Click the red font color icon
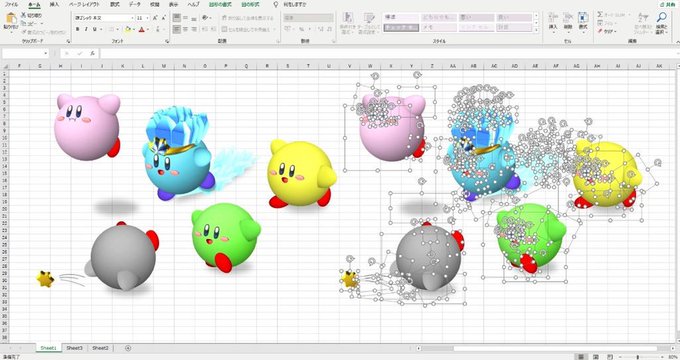This screenshot has height=360, width=680. coord(141,29)
